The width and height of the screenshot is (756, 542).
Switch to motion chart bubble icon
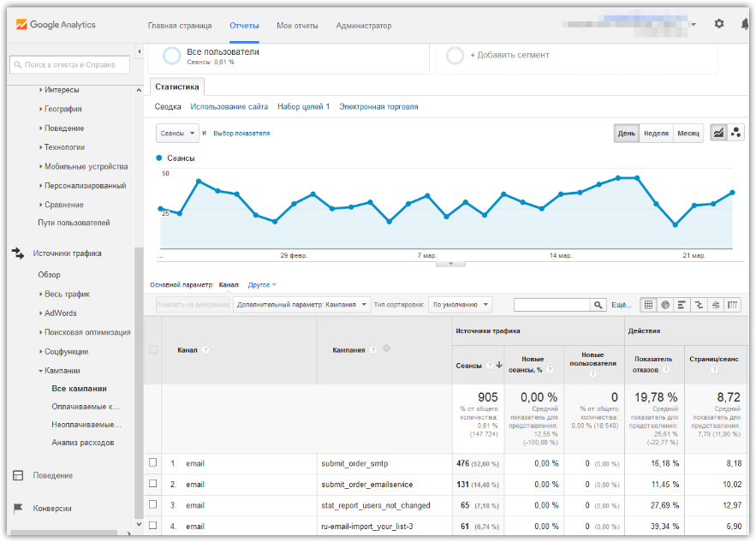735,133
